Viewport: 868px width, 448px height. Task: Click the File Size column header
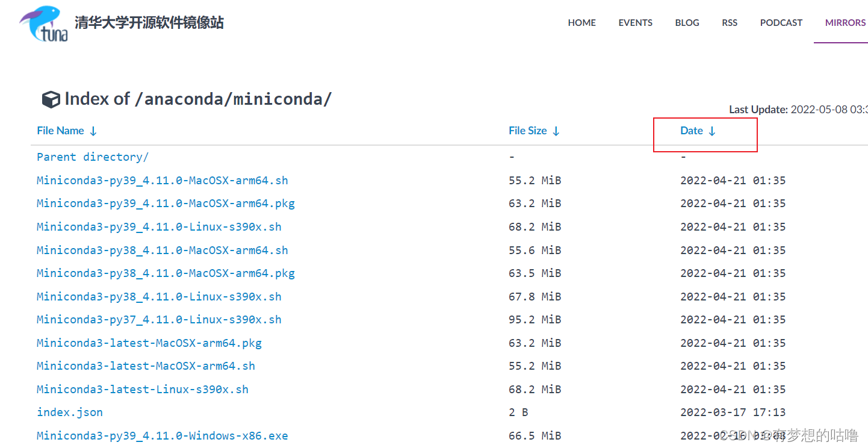528,131
